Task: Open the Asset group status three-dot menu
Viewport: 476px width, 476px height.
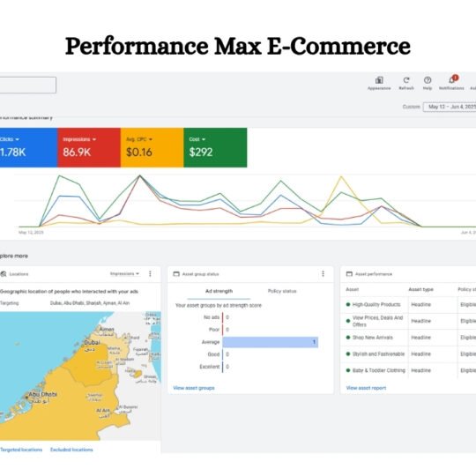Action: pos(323,274)
